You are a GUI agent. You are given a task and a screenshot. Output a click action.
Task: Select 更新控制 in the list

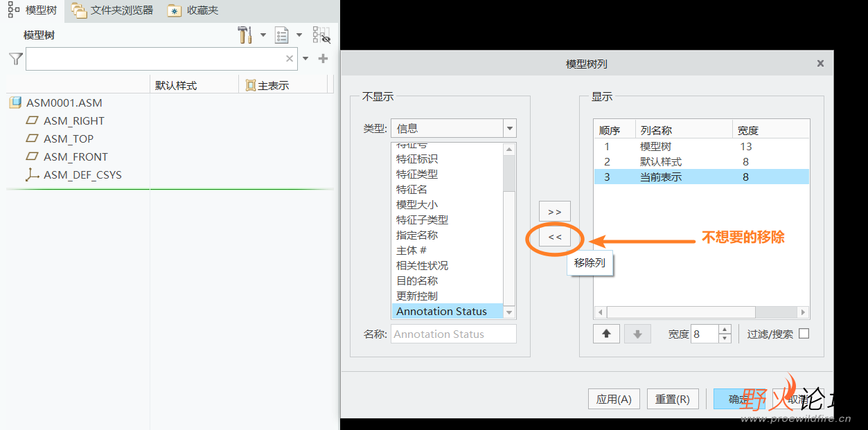(x=447, y=296)
